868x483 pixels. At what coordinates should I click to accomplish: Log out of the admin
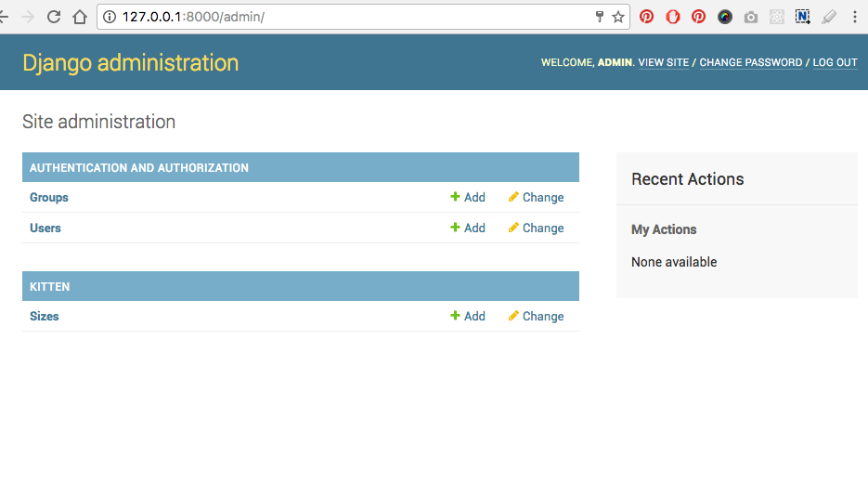pyautogui.click(x=835, y=62)
